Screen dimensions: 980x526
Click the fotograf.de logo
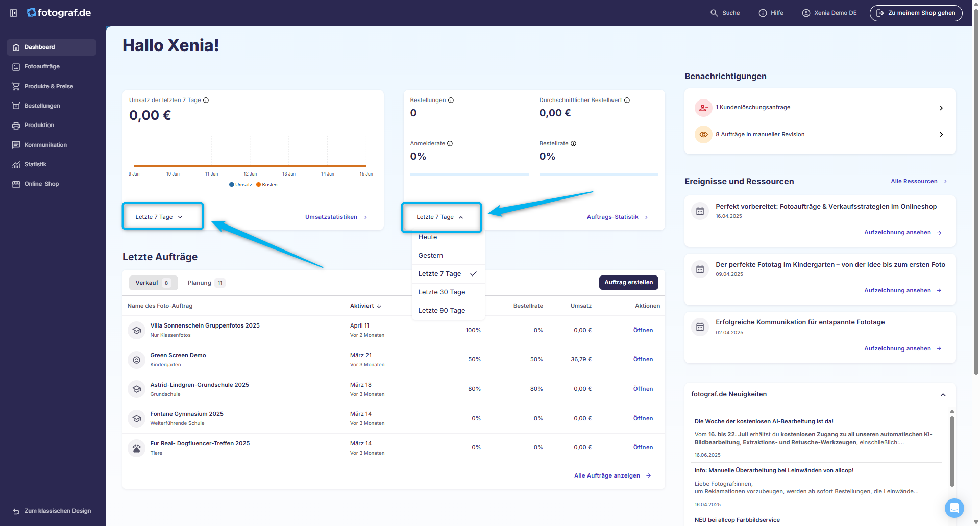tap(59, 13)
